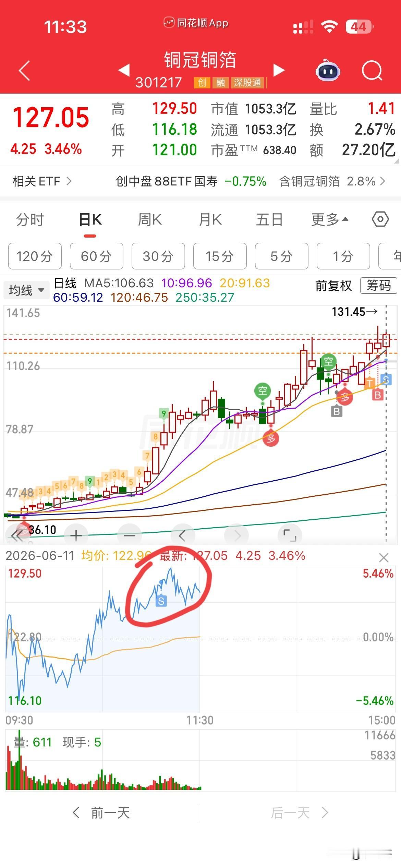Tap the 创 tag badge under the stock code

click(202, 83)
